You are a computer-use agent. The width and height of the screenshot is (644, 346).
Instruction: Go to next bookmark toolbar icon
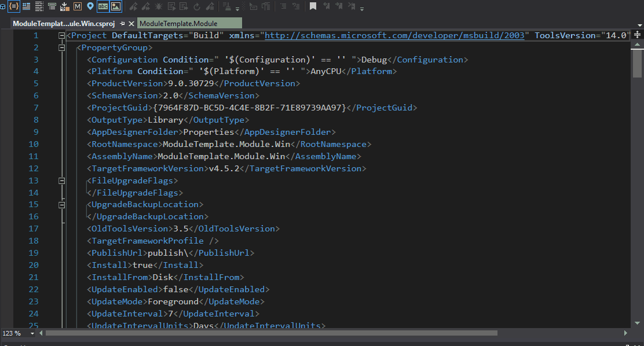pos(339,6)
